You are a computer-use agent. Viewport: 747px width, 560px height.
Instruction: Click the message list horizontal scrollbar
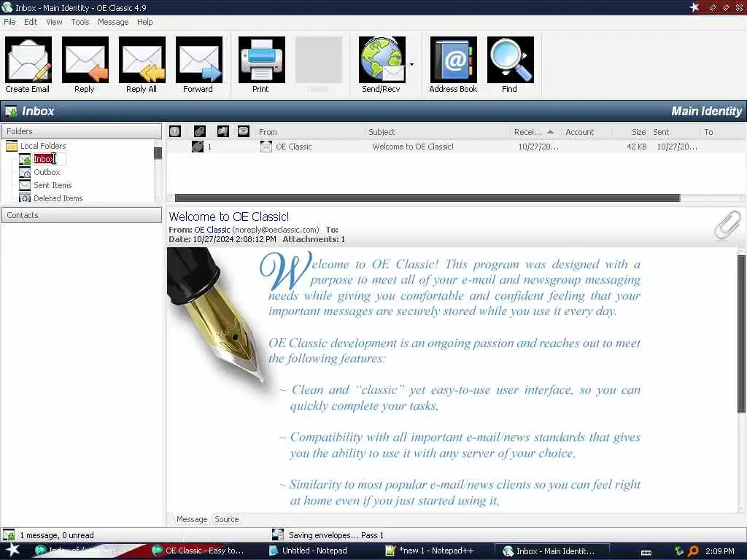(x=427, y=198)
